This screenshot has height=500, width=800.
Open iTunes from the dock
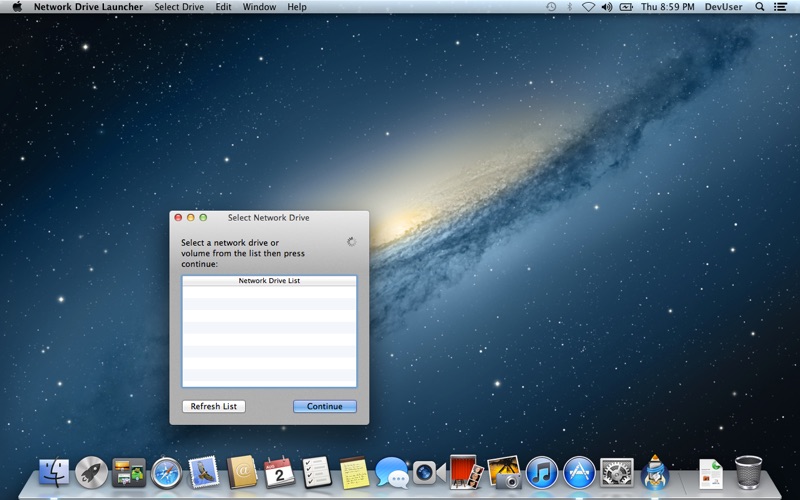[542, 472]
